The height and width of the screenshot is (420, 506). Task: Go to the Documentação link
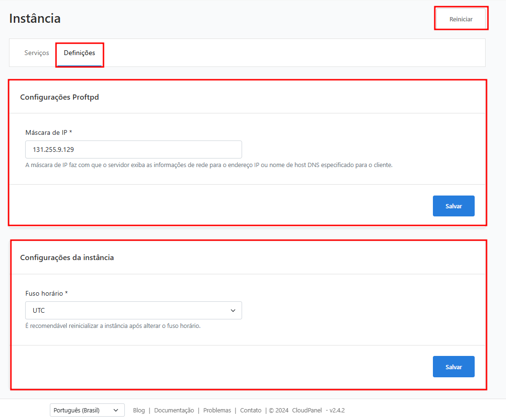(x=174, y=410)
